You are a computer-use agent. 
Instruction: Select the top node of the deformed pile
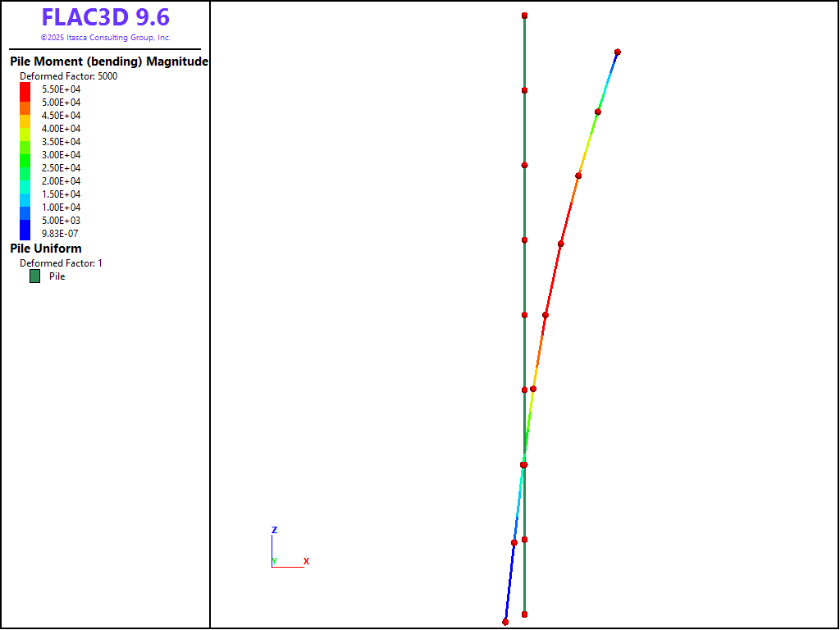tap(618, 52)
